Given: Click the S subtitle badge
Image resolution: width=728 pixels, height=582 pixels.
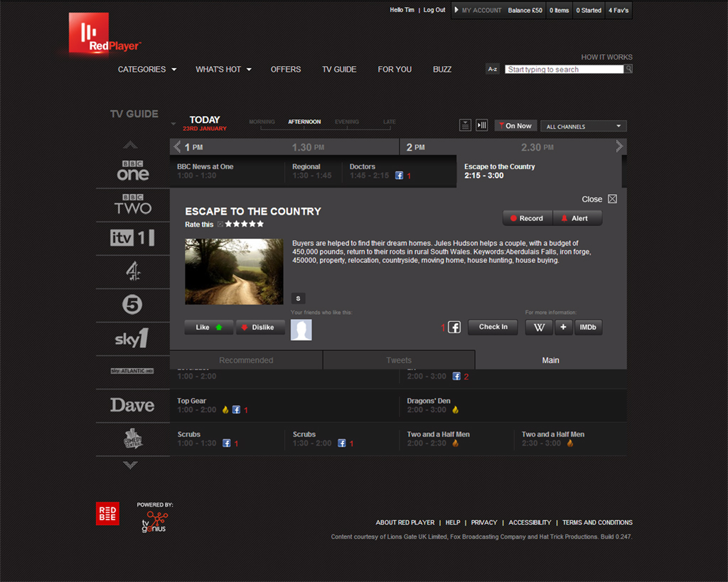Looking at the screenshot, I should [x=298, y=298].
